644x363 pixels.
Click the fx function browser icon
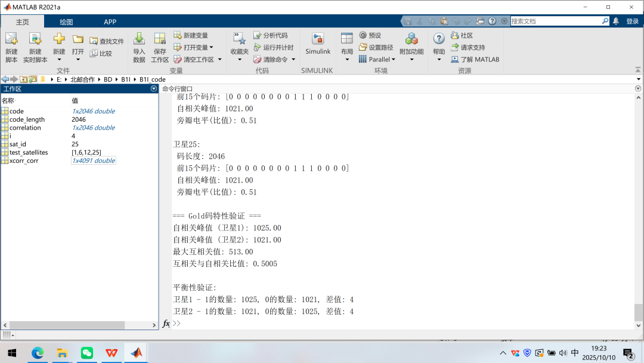pyautogui.click(x=166, y=324)
